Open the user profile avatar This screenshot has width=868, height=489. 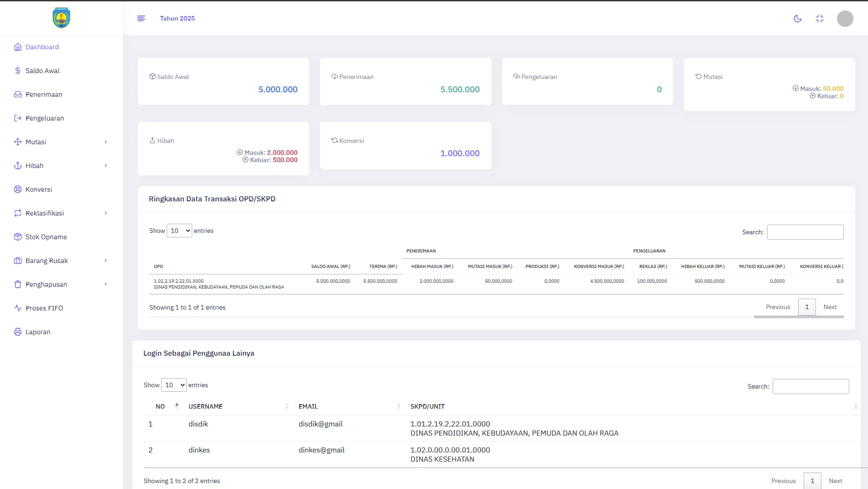click(x=844, y=19)
